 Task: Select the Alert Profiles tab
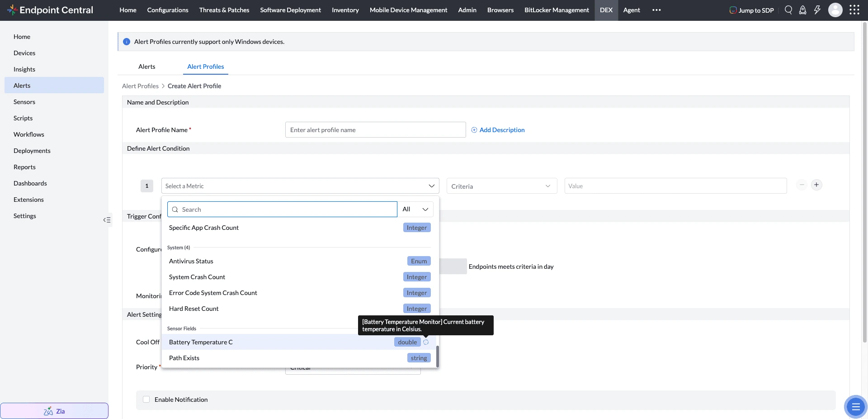[206, 67]
